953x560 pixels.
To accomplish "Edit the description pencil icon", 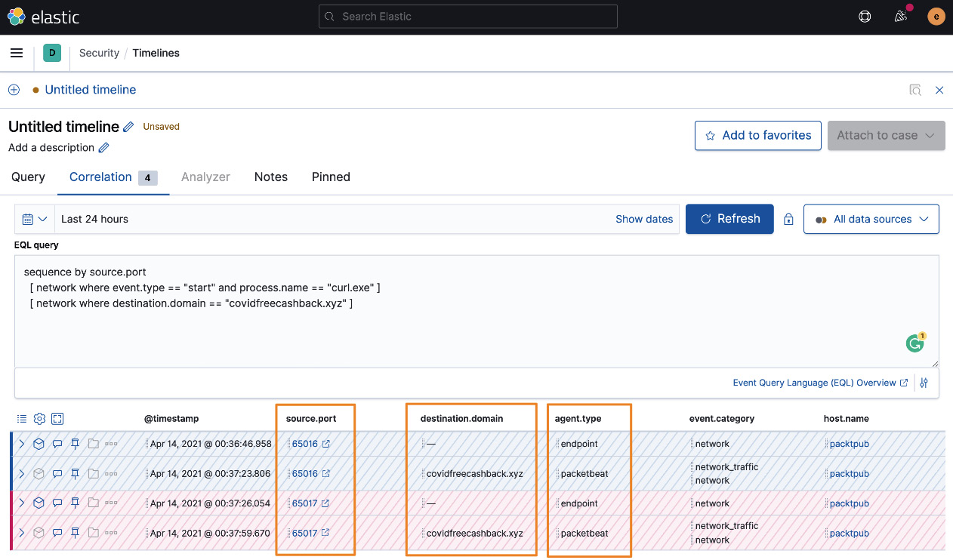I will click(104, 148).
